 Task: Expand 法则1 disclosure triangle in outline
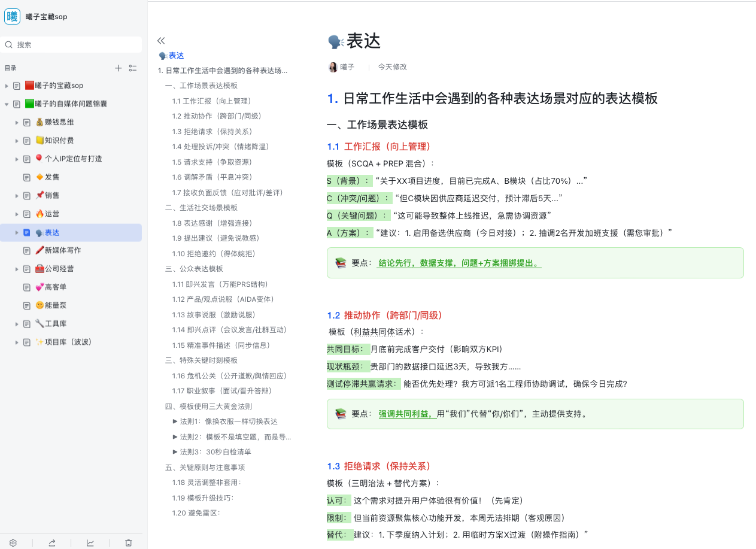175,421
